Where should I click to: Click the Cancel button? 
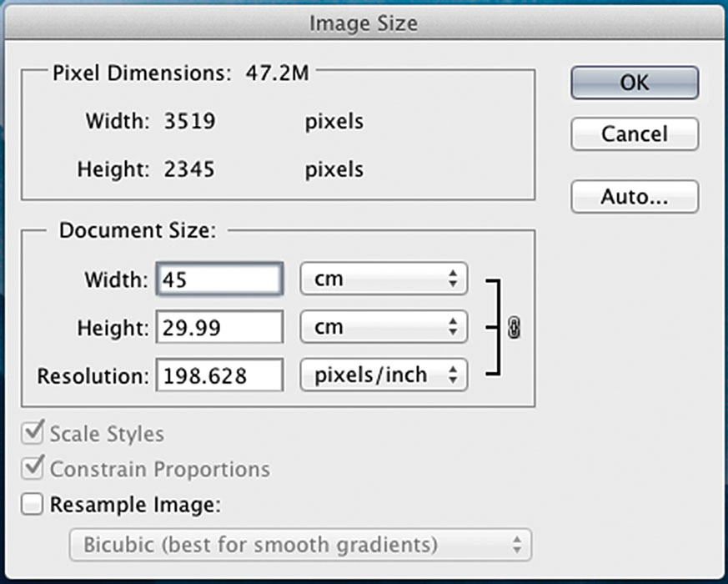[x=635, y=133]
